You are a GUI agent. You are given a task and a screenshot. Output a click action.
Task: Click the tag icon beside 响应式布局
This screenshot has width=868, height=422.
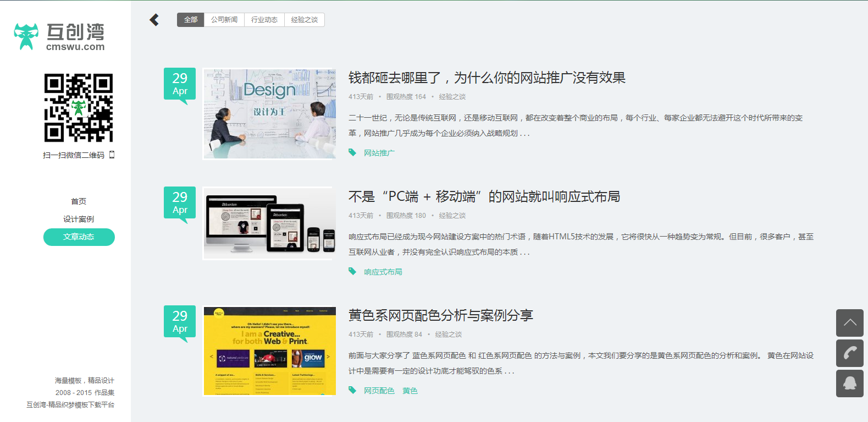tap(352, 271)
